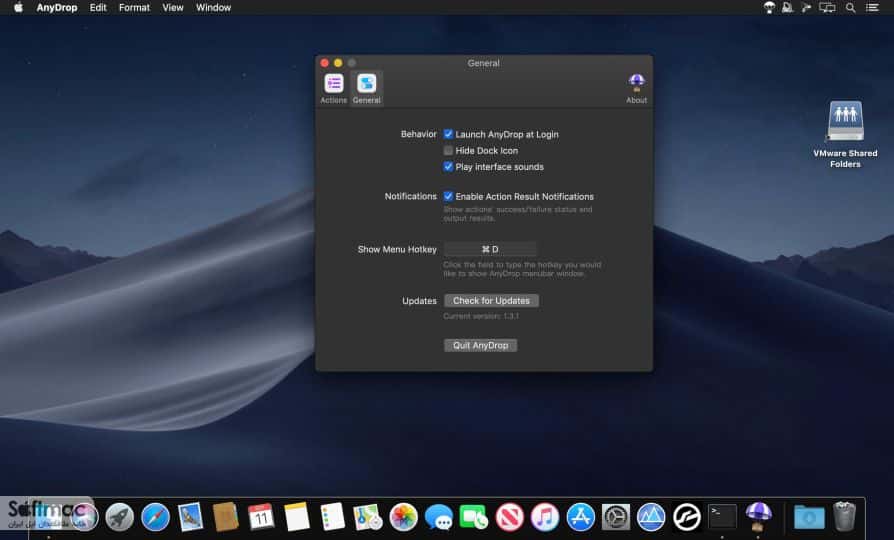This screenshot has height=540, width=894.
Task: Open Notes from the Dock
Action: pos(296,517)
